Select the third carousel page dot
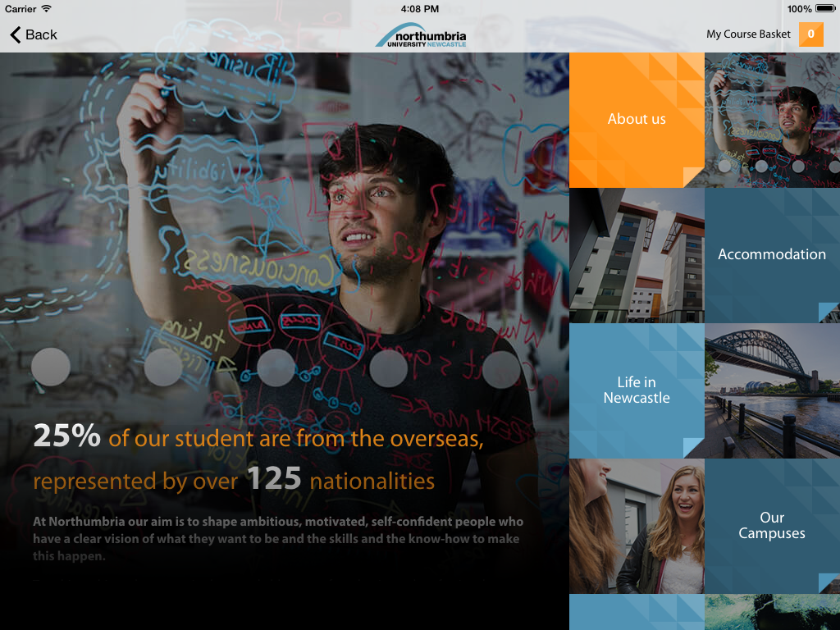 click(x=276, y=367)
